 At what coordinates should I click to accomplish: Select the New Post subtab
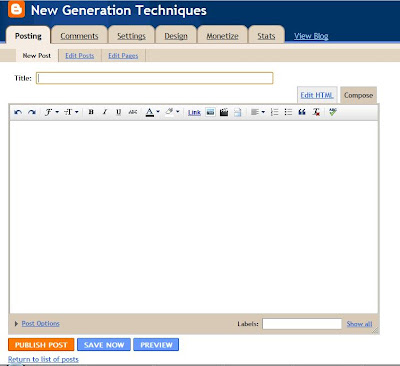point(37,56)
